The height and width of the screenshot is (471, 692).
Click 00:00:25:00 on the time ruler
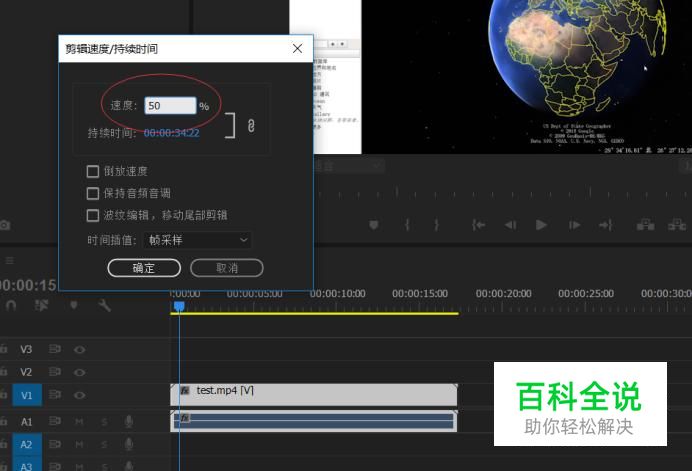click(x=586, y=294)
